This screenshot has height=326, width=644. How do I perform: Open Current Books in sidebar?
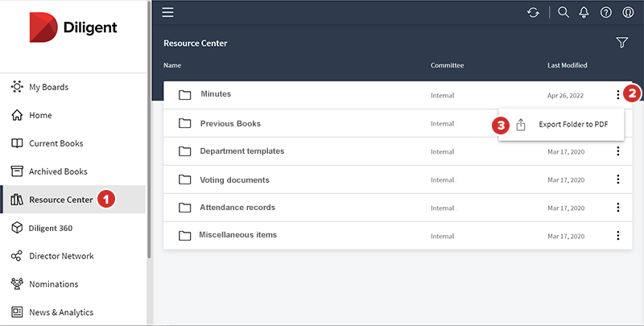(x=56, y=143)
